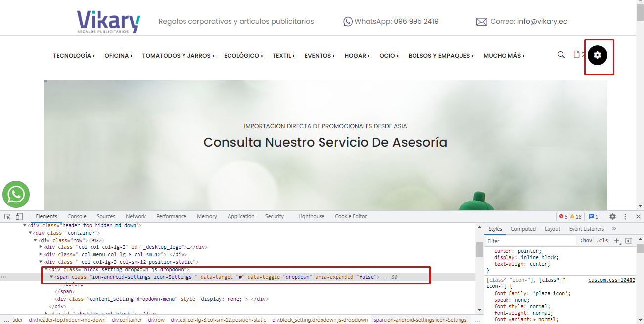Screen dimensions: 644x324
Task: Click WhatsApp number 096 995 2419
Action: pos(416,21)
